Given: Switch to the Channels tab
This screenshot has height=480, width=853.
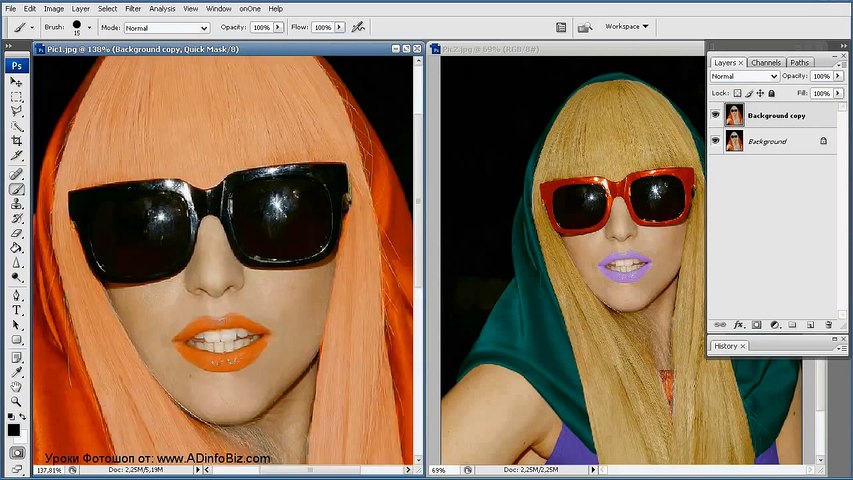Looking at the screenshot, I should point(766,63).
